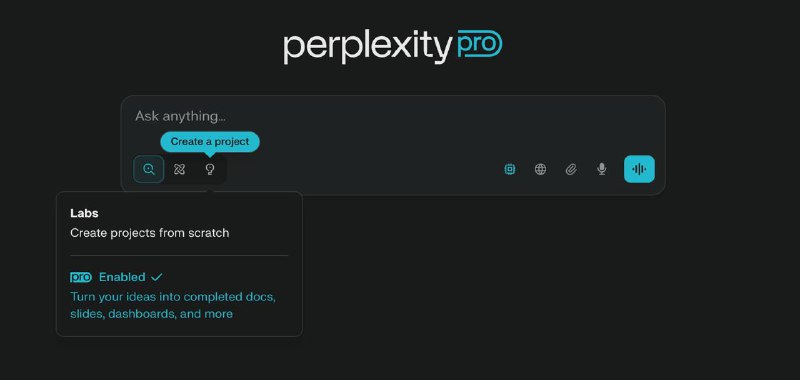Screen dimensions: 800x380
Task: Open the globe sources selector
Action: [540, 169]
